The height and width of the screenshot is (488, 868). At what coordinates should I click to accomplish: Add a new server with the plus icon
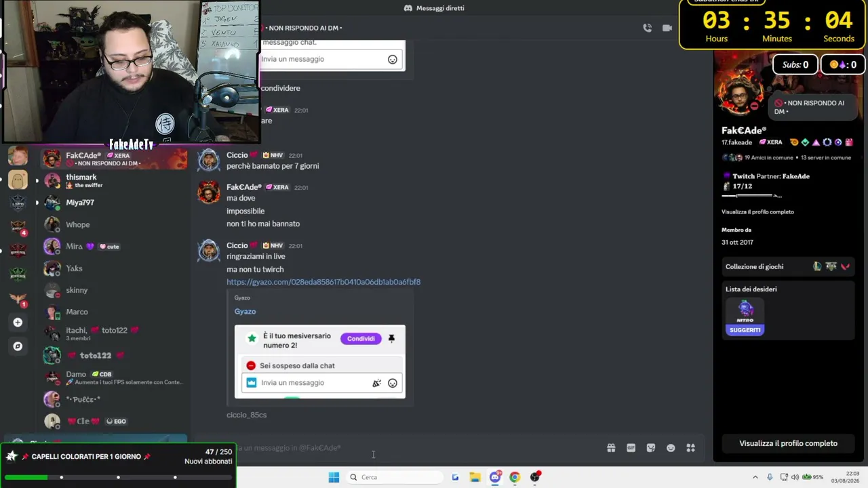point(18,323)
